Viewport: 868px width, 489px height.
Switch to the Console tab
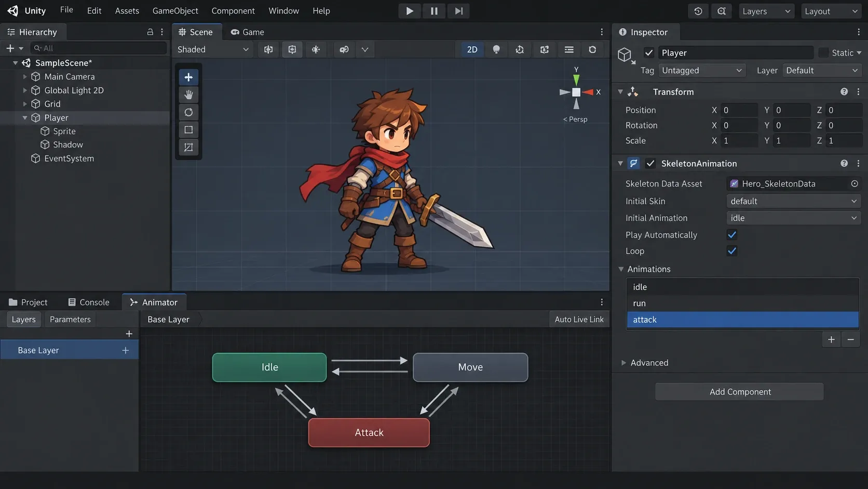point(89,302)
